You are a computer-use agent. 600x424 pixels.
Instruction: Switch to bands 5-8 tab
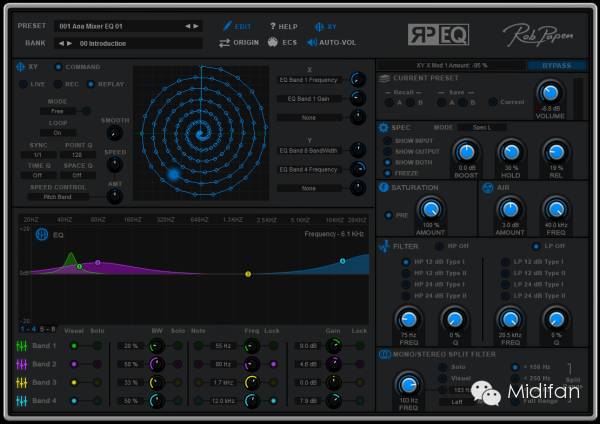click(x=48, y=329)
